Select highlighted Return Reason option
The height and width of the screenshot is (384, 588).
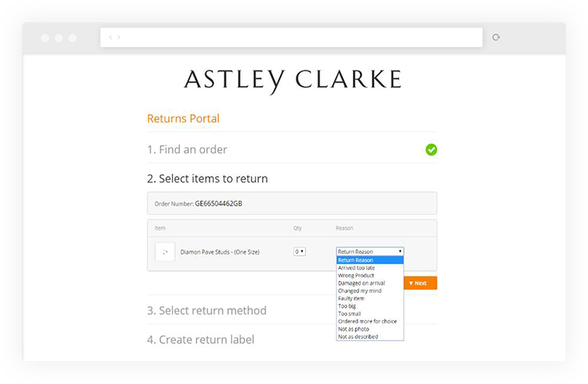pyautogui.click(x=369, y=260)
